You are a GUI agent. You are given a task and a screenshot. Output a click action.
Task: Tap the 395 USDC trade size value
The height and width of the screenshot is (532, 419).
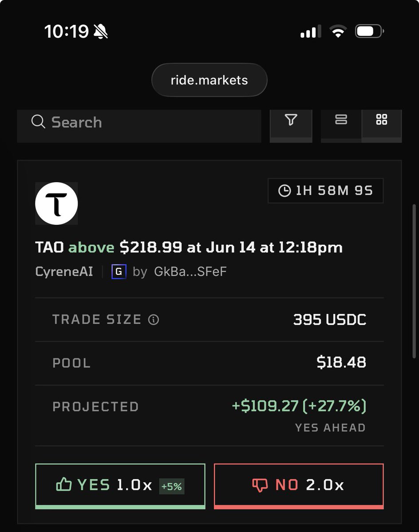[330, 320]
